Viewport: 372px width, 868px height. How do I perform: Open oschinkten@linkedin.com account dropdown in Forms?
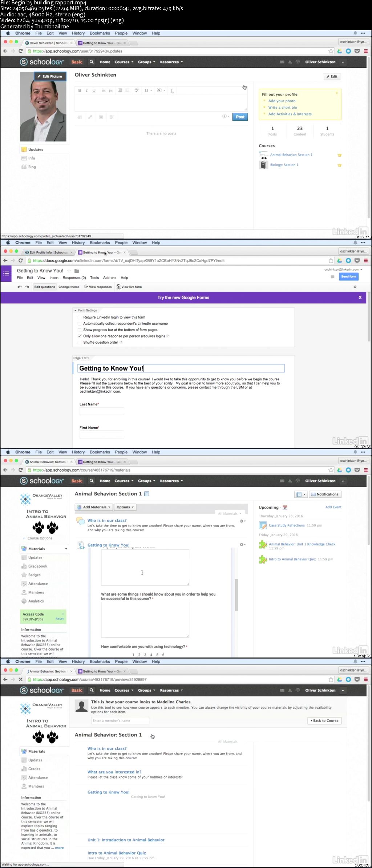[x=343, y=269]
